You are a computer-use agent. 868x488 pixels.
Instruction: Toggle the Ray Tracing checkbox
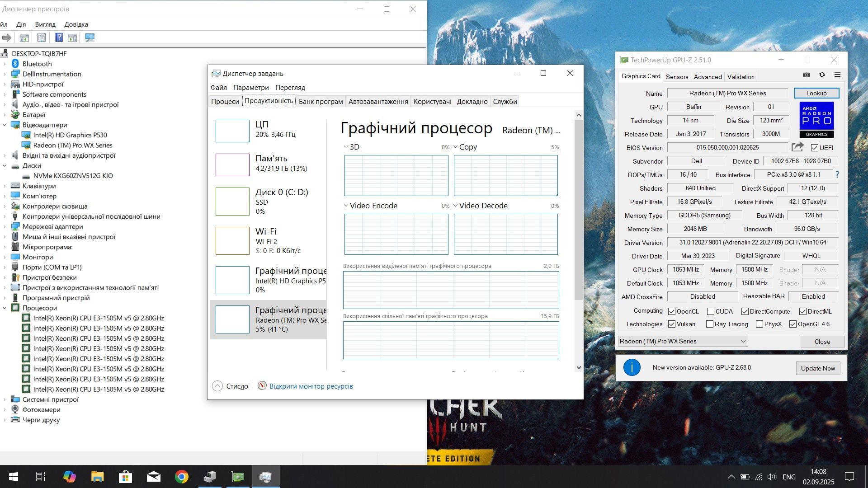710,324
